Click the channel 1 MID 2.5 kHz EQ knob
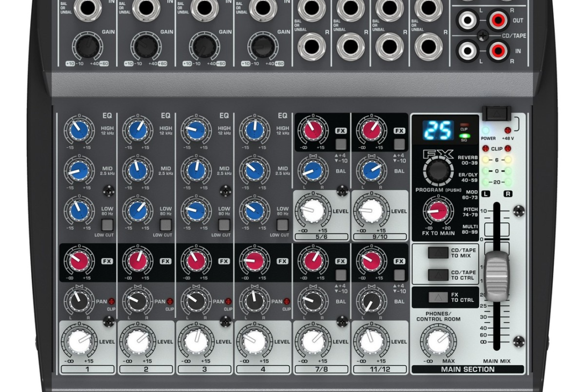 pos(79,171)
